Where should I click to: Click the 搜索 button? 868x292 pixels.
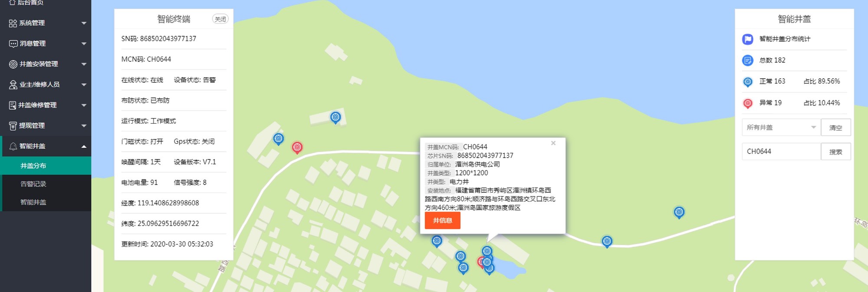836,151
